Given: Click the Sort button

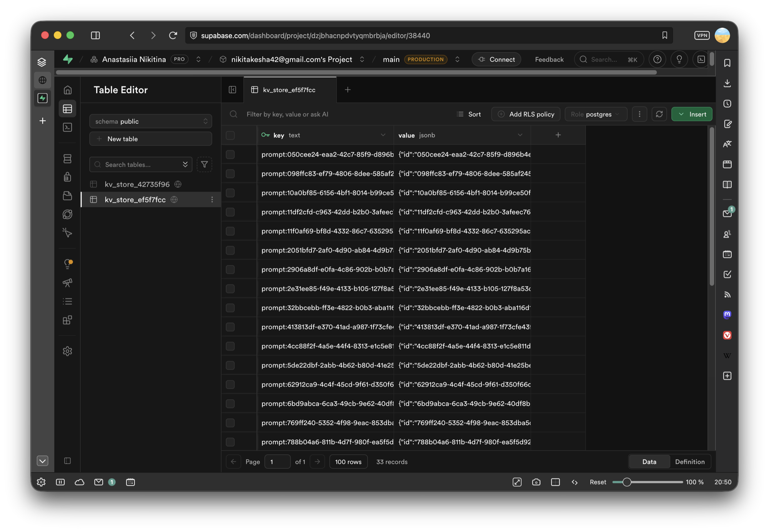Looking at the screenshot, I should (x=469, y=114).
